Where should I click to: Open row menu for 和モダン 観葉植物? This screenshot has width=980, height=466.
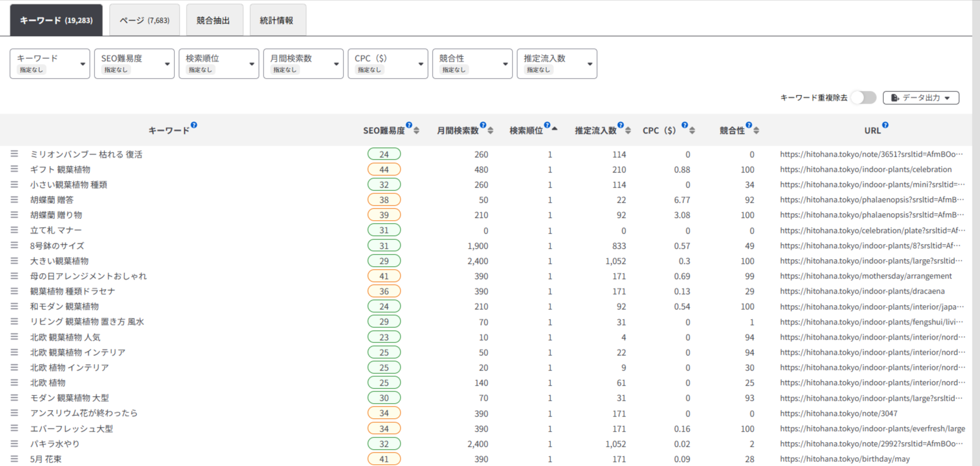tap(14, 306)
